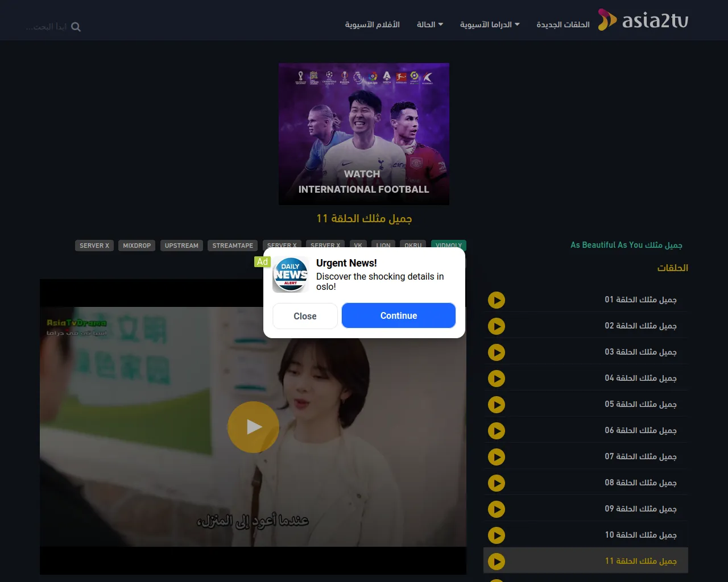Click Continue in the Urgent News popup
The height and width of the screenshot is (582, 728).
click(399, 315)
